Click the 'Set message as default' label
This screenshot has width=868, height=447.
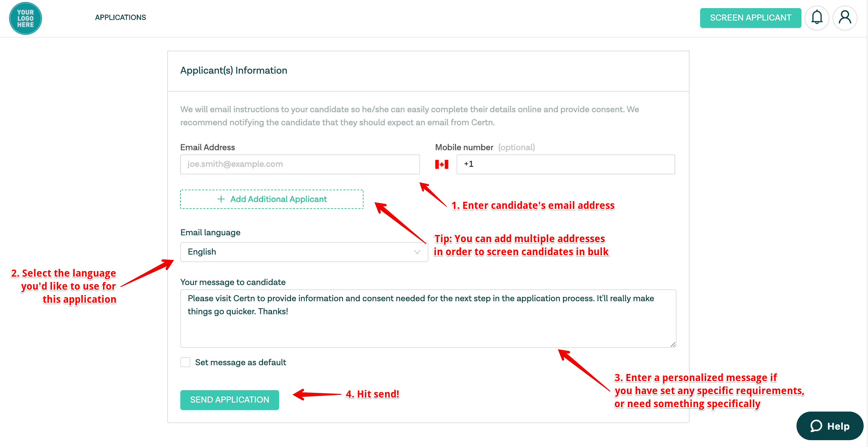click(x=240, y=362)
